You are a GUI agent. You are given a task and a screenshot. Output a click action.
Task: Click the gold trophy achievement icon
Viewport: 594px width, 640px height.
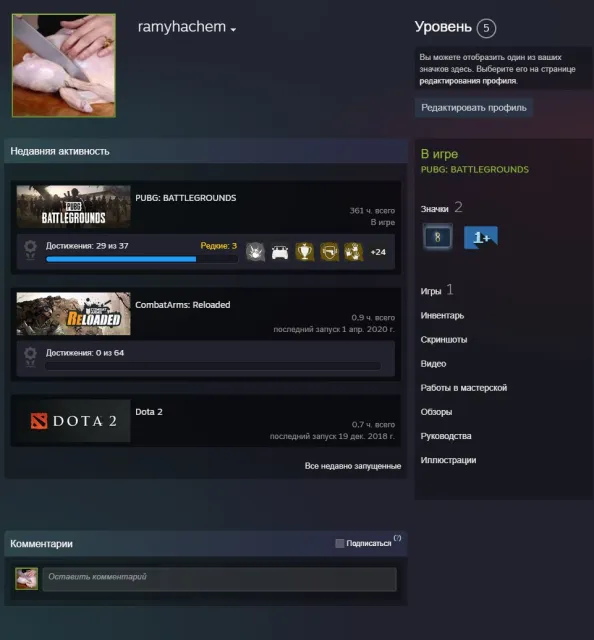305,252
